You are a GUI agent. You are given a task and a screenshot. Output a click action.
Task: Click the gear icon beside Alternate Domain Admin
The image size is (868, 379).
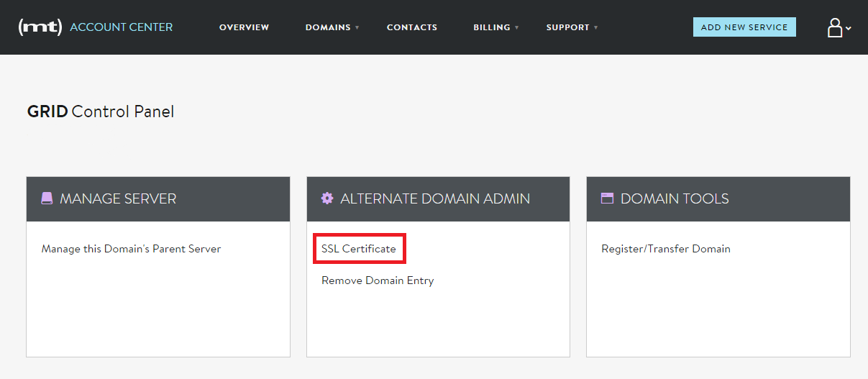click(327, 198)
